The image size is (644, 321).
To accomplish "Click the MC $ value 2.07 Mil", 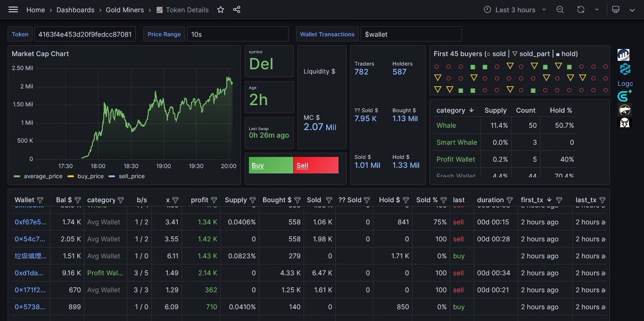I will coord(321,127).
